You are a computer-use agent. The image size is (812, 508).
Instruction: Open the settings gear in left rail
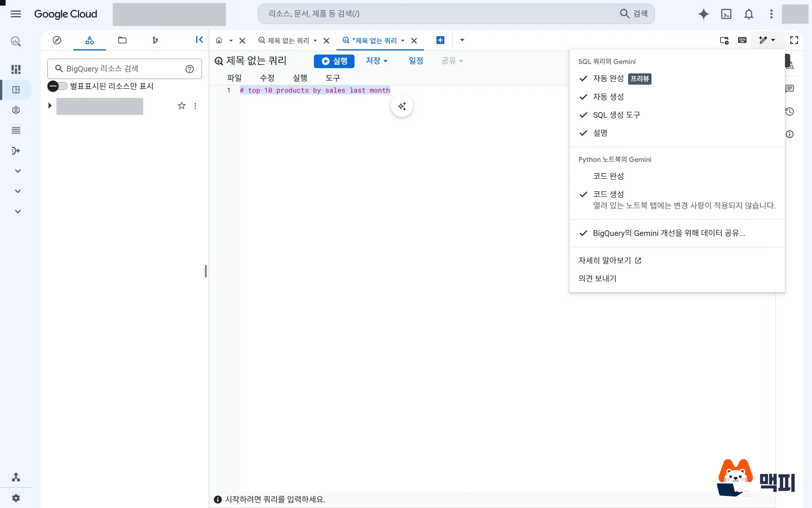[16, 498]
